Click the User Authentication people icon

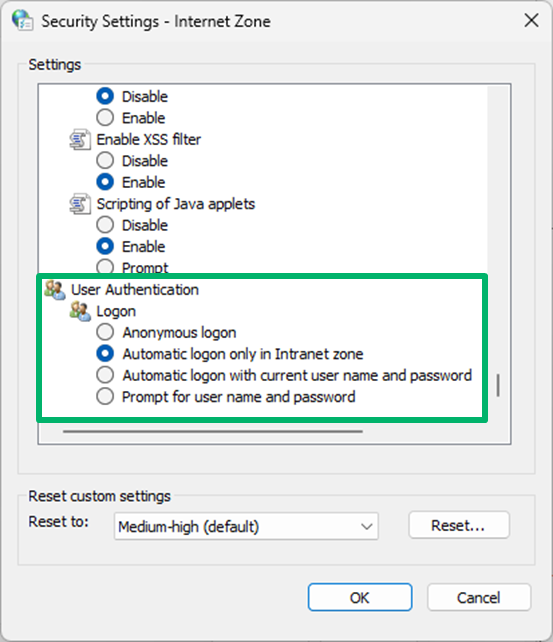pyautogui.click(x=55, y=289)
